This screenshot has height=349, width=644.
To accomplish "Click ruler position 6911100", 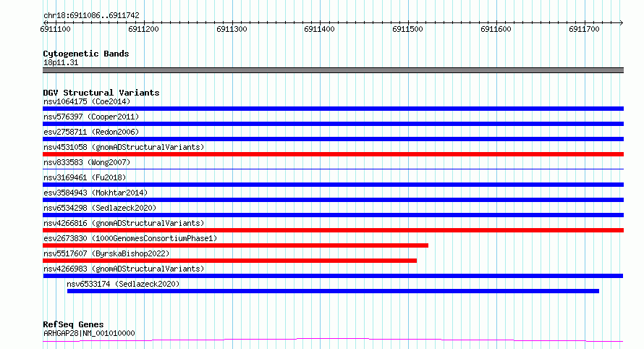I will (x=56, y=29).
